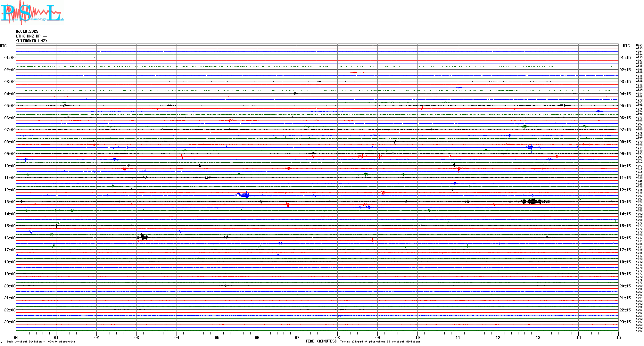Click the 05:15 time label on right
The width and height of the screenshot is (644, 346).
pos(625,106)
